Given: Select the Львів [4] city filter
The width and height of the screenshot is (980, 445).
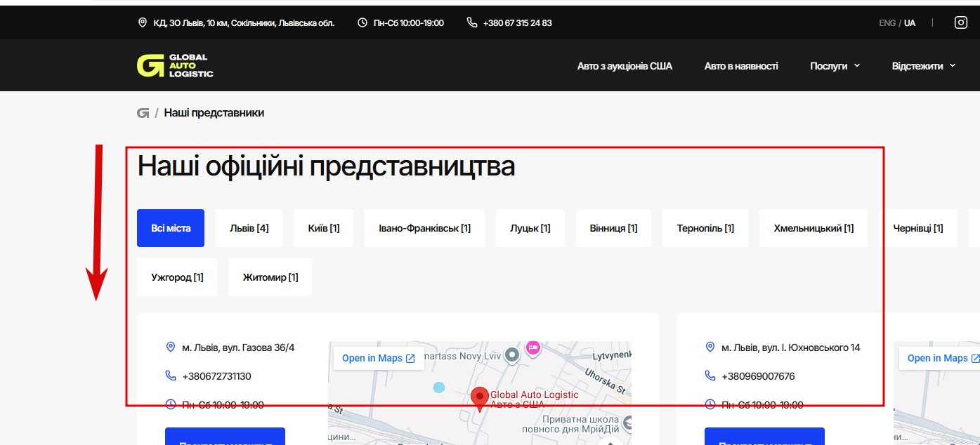Looking at the screenshot, I should pyautogui.click(x=249, y=228).
